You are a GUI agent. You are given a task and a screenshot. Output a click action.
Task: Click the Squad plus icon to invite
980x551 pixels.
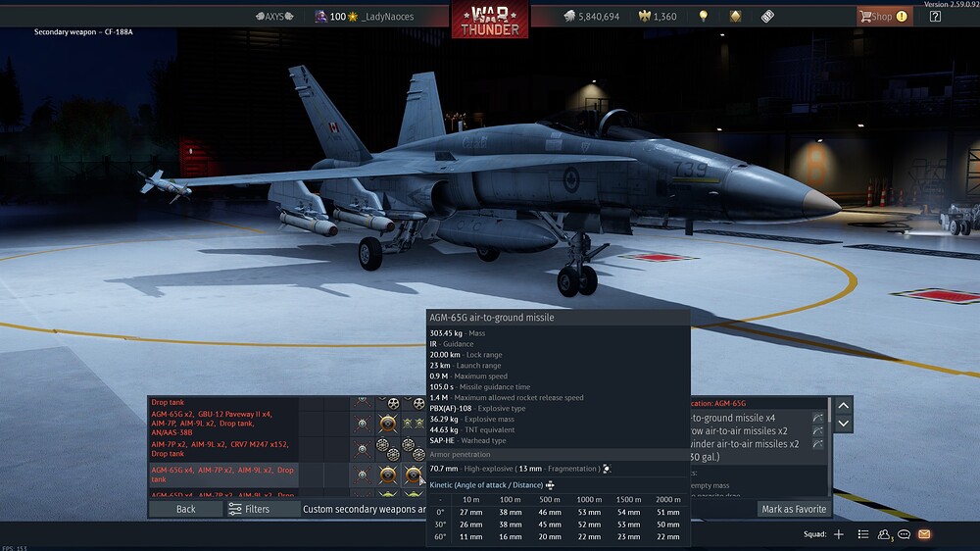[839, 534]
